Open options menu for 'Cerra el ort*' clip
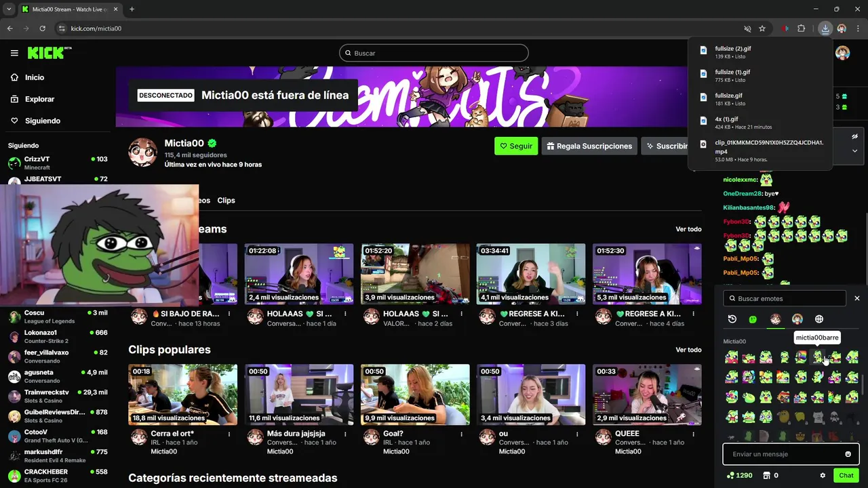 pos(229,434)
